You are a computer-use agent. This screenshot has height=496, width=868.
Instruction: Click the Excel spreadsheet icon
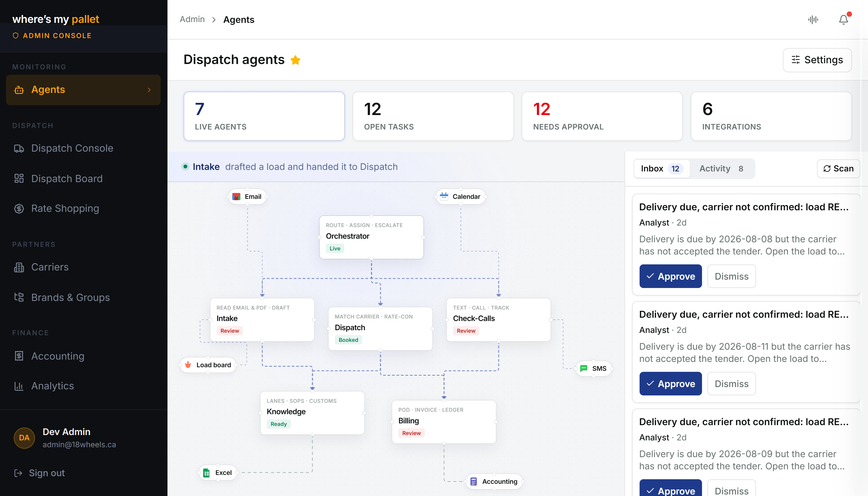pyautogui.click(x=206, y=472)
